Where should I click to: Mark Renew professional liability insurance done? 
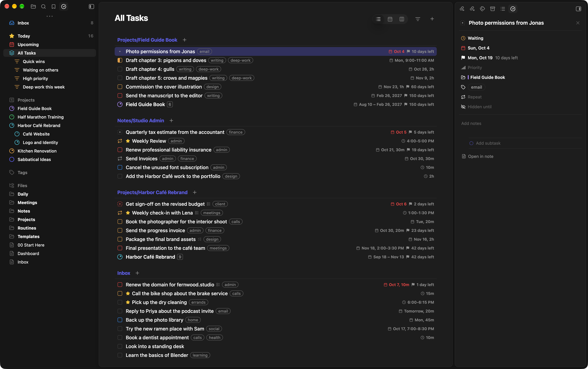[120, 150]
